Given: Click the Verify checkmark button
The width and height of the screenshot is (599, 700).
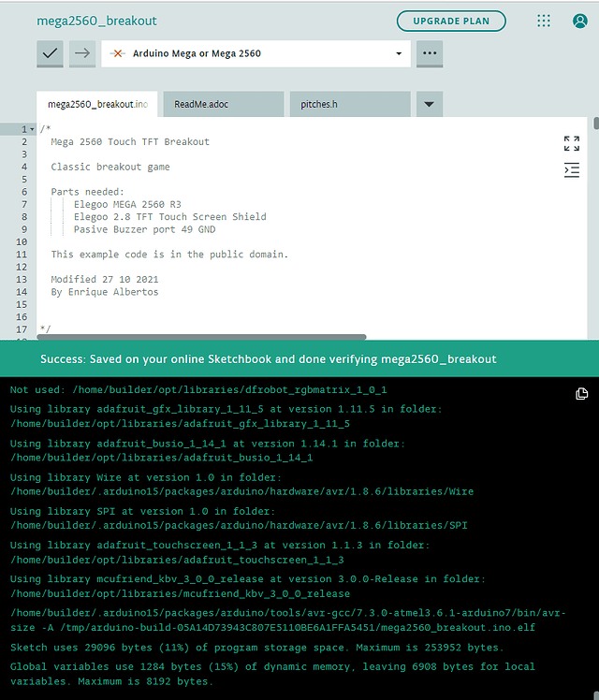Looking at the screenshot, I should tap(50, 53).
